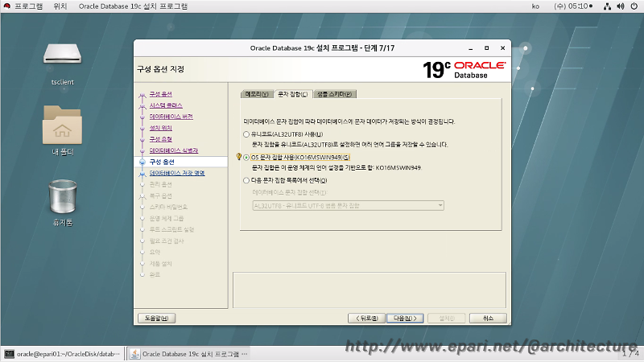
Task: Click the ko input language indicator
Action: 535,6
